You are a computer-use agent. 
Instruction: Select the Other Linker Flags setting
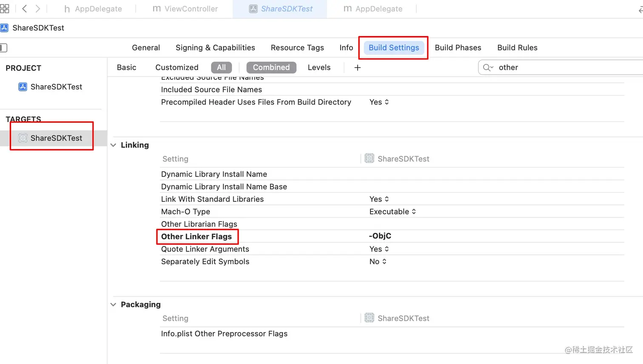click(x=196, y=237)
